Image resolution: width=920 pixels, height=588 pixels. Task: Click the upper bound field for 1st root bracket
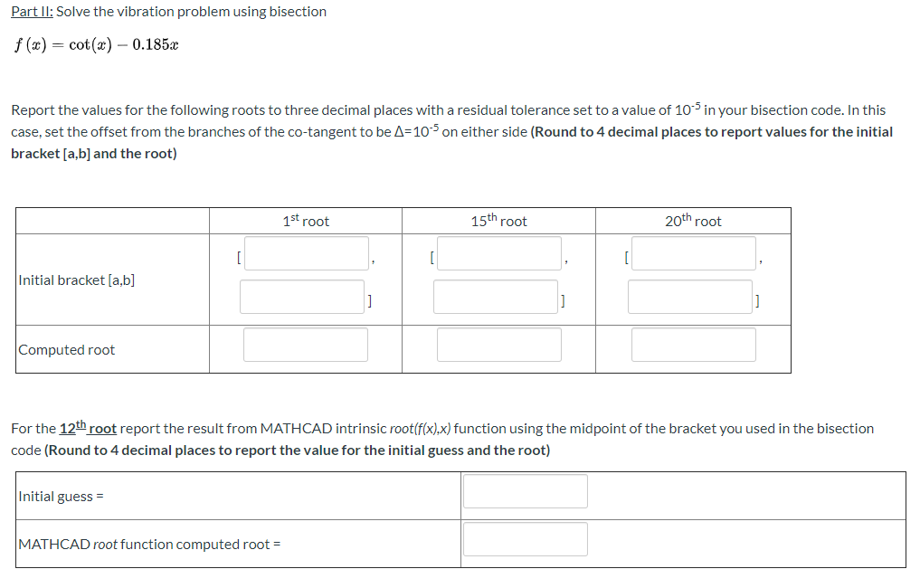click(x=301, y=296)
